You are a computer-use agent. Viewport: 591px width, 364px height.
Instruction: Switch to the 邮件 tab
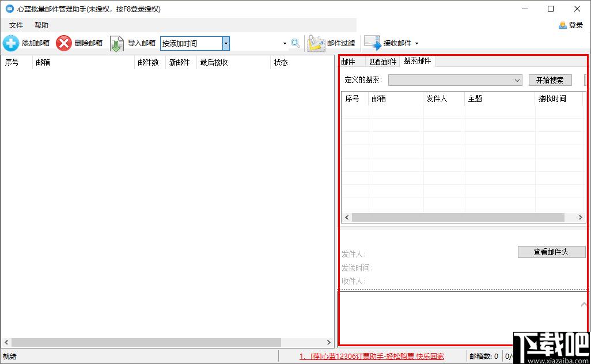[348, 62]
